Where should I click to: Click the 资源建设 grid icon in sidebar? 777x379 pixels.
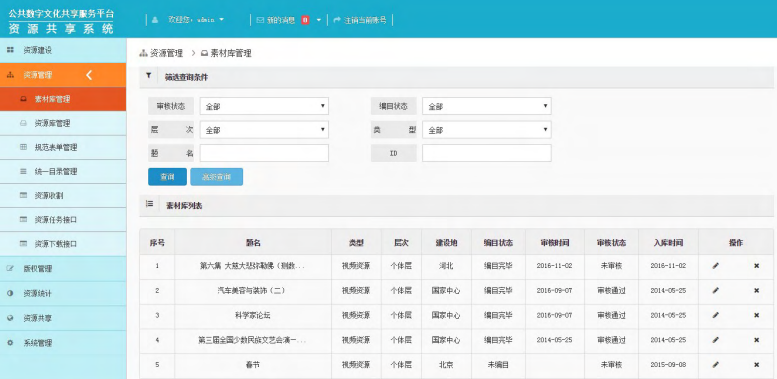10,50
